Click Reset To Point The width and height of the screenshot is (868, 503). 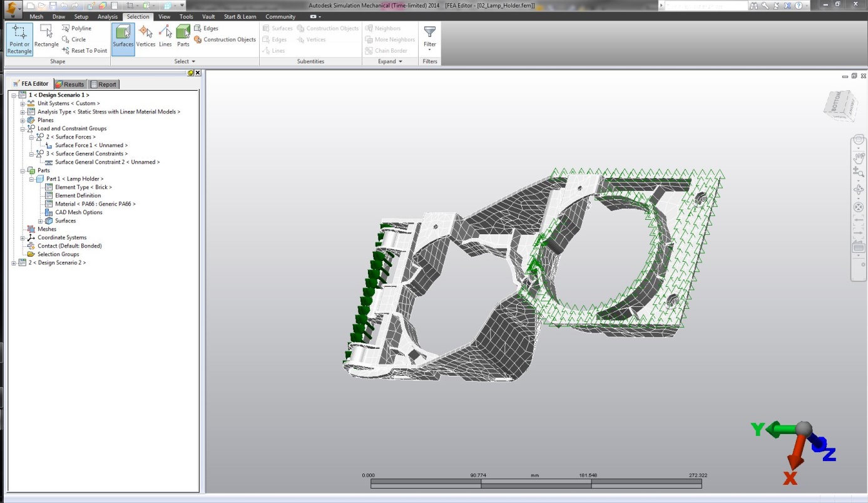[84, 51]
